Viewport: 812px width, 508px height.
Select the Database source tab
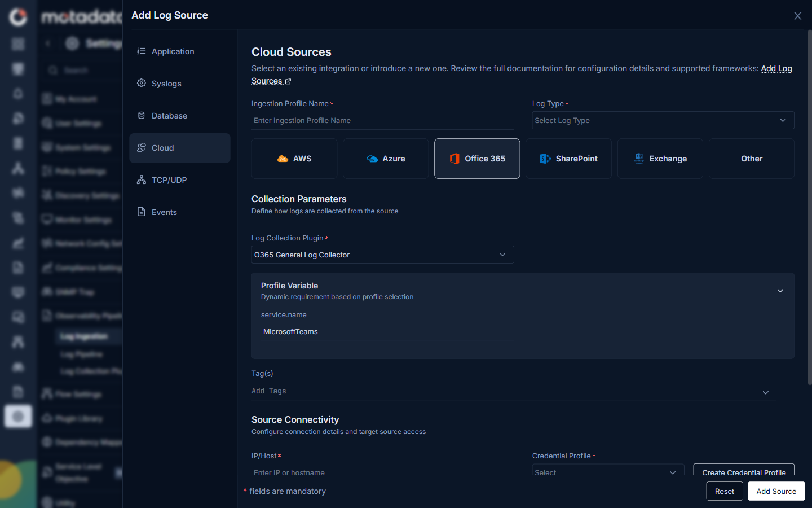pos(179,116)
